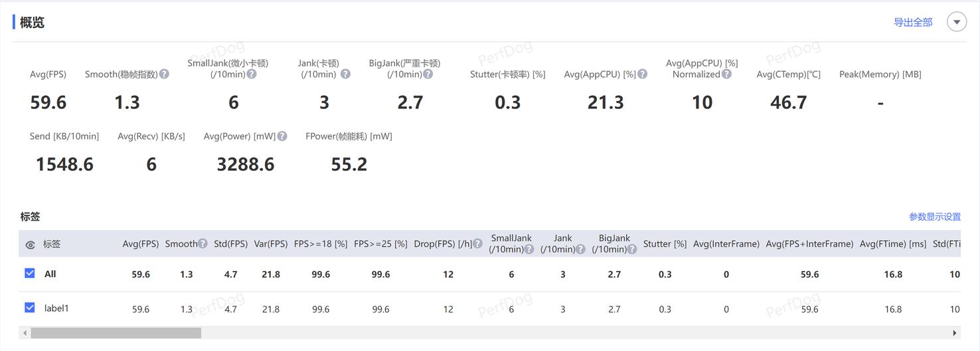Click the help icon beside Jank(卡顿) metric
This screenshot has width=980, height=351.
click(345, 74)
